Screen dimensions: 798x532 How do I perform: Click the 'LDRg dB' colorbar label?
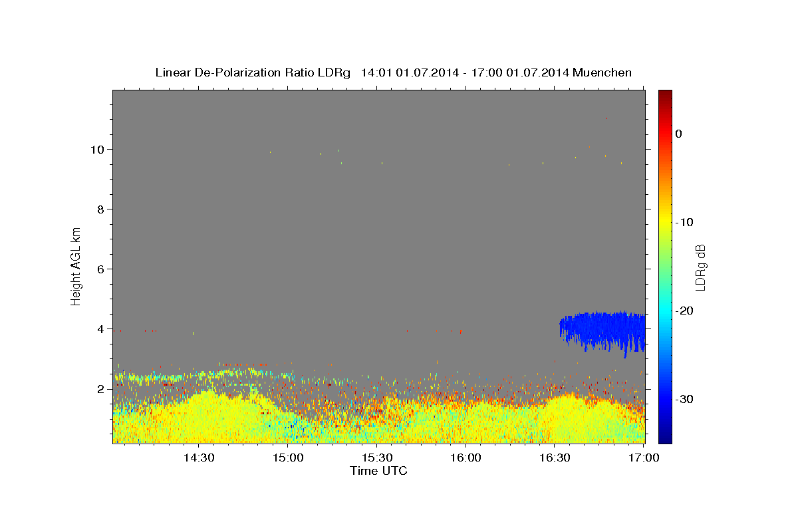pyautogui.click(x=700, y=267)
